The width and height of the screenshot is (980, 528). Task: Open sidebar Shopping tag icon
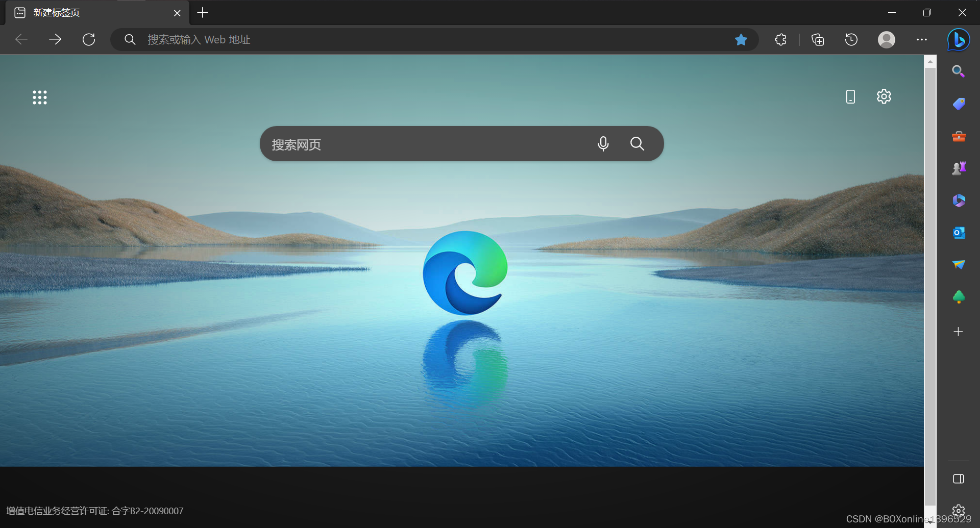point(959,104)
